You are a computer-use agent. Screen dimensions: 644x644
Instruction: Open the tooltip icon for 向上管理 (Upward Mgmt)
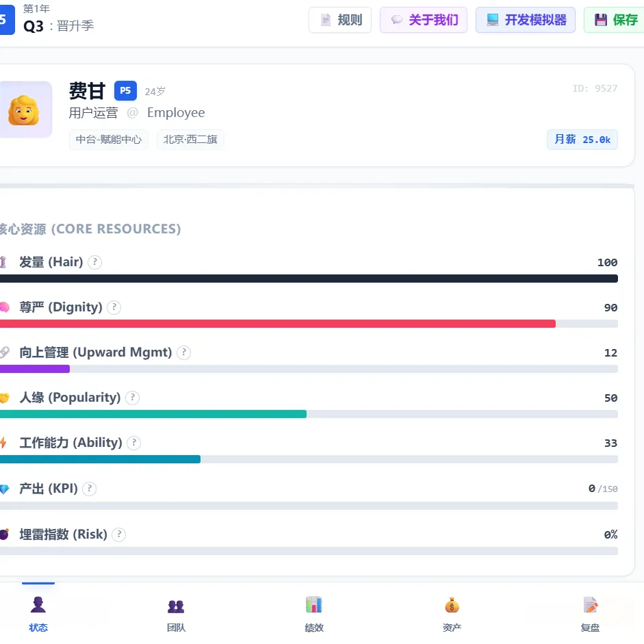coord(183,352)
